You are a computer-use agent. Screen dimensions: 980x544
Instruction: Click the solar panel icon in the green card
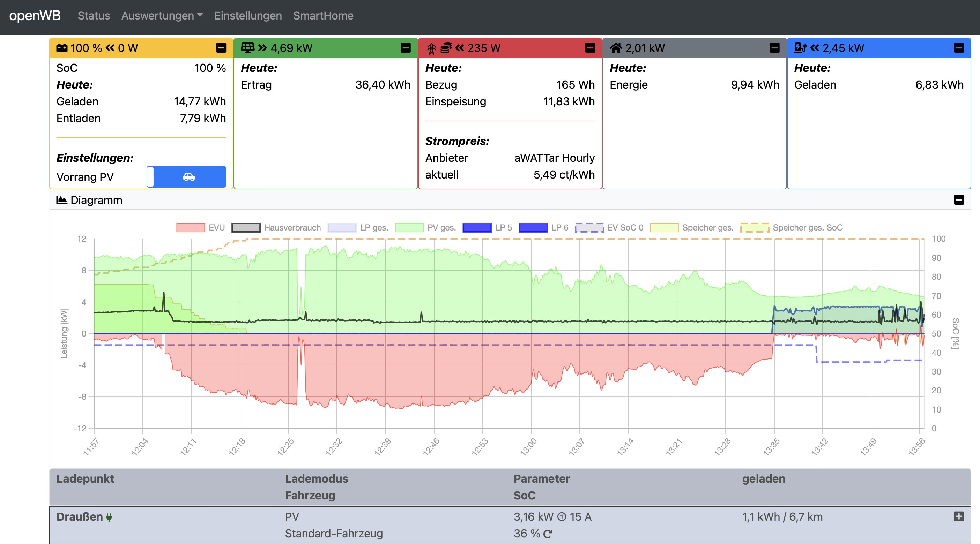pyautogui.click(x=247, y=48)
